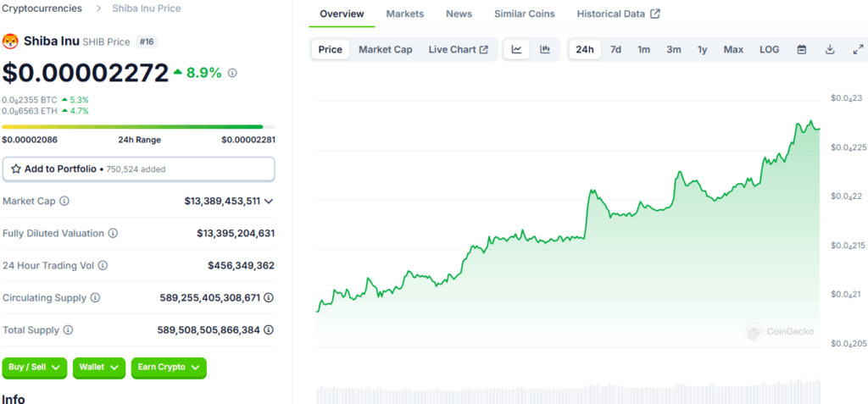Click the $0.00002281 range high value
Screen dimensions: 868x404
248,140
